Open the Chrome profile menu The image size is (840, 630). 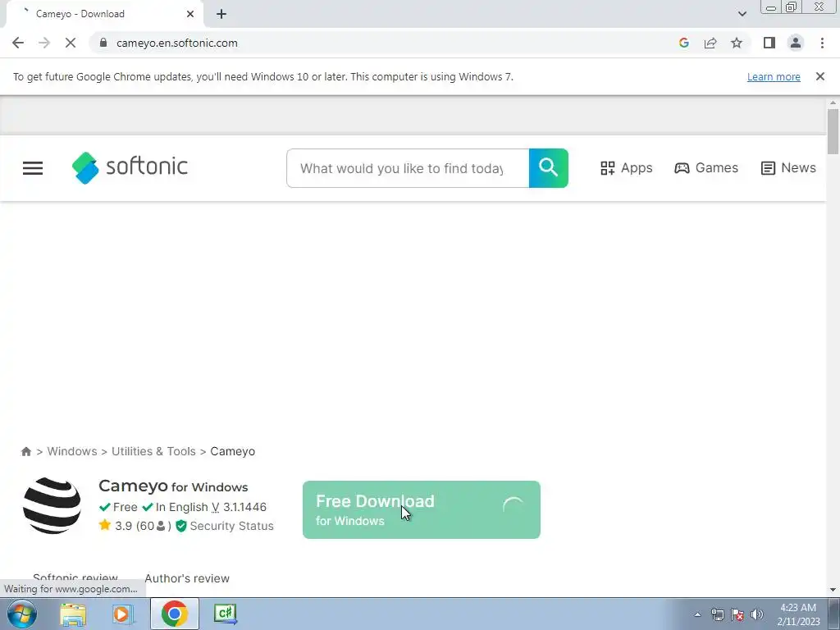pyautogui.click(x=796, y=43)
